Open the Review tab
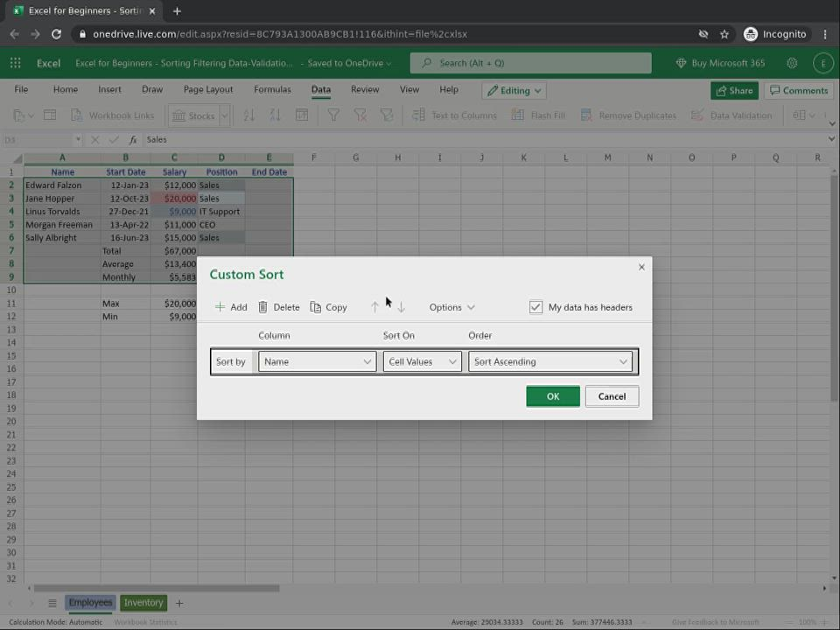 click(365, 89)
